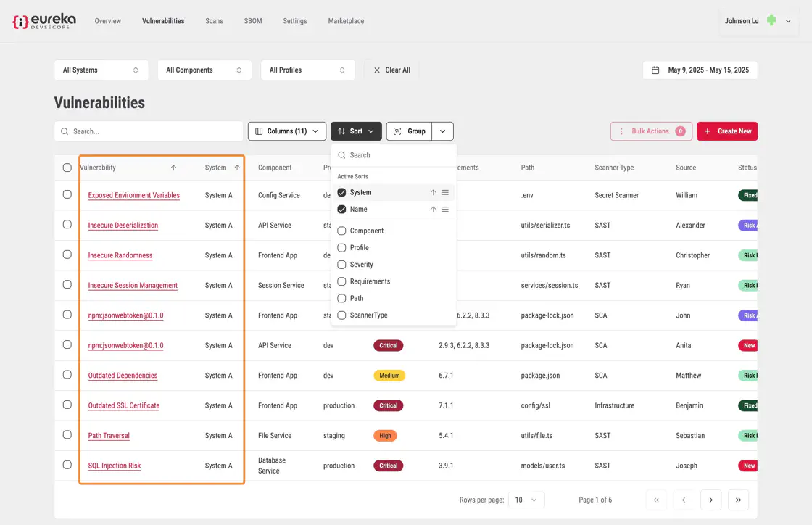
Task: Expand the Group options chevron
Action: tap(442, 131)
